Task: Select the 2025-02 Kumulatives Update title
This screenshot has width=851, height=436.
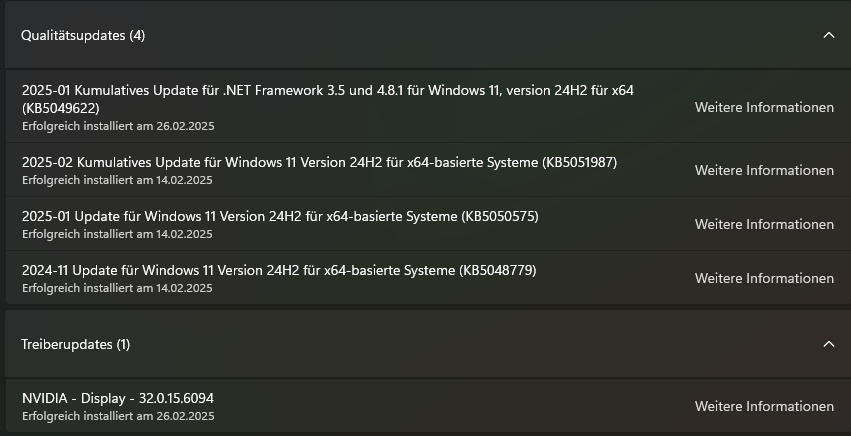Action: (320, 162)
